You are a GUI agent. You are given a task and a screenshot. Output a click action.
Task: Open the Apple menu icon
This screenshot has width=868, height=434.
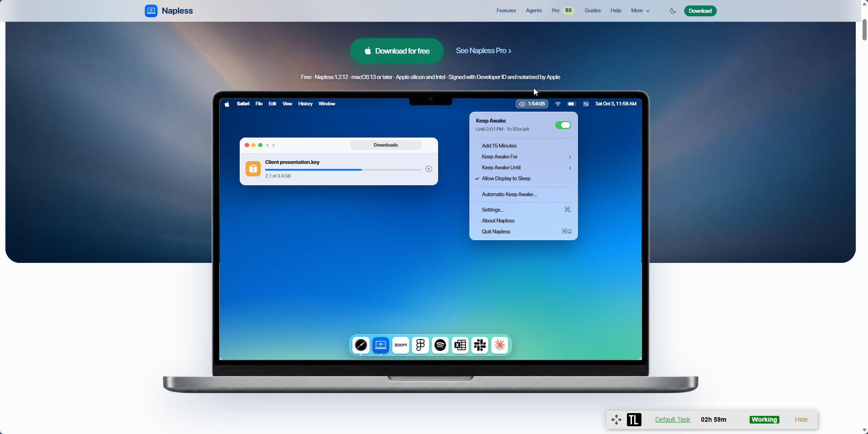(227, 104)
